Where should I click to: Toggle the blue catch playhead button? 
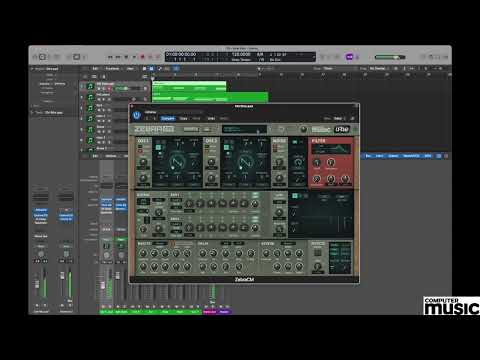pyautogui.click(x=176, y=69)
